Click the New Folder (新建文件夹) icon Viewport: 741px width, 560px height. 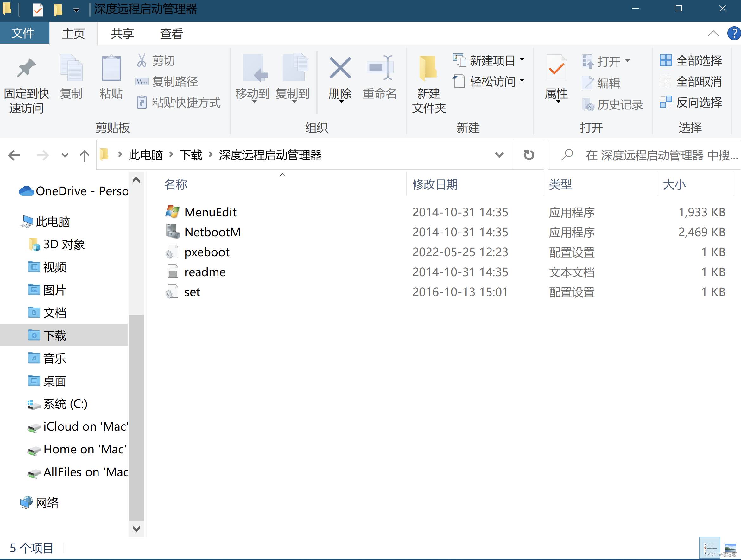pyautogui.click(x=428, y=68)
